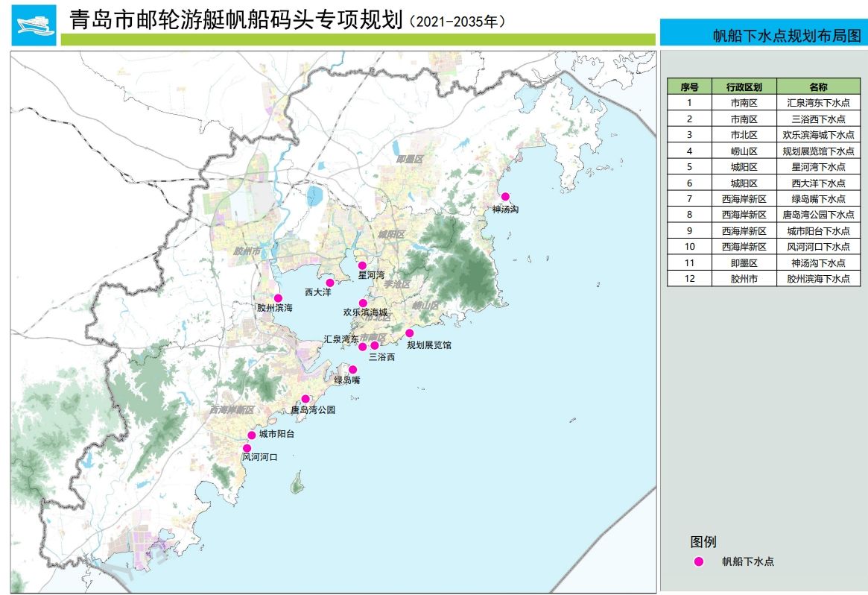Click the 规划展览馆 pink marker
Viewport: 868px width, 595px height.
(409, 333)
